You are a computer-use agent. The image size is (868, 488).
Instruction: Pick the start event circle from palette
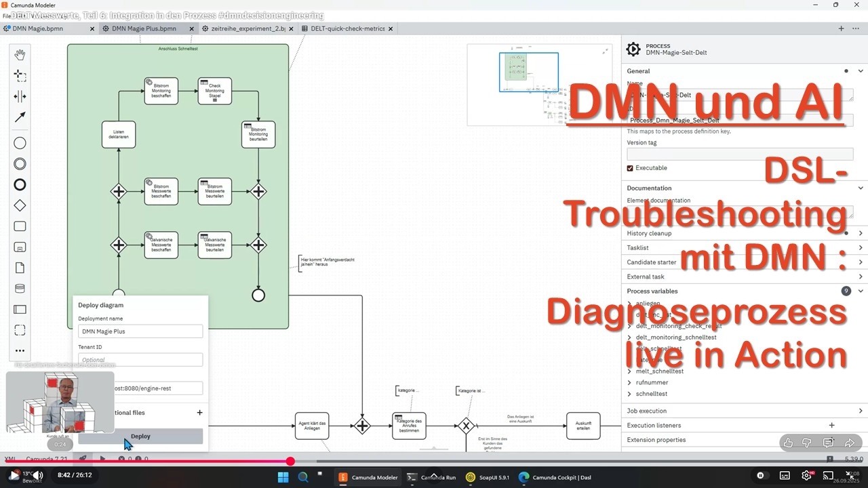20,143
